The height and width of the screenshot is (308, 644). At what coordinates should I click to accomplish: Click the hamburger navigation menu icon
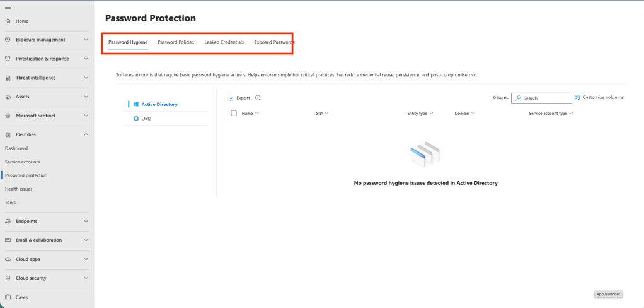tap(8, 6)
